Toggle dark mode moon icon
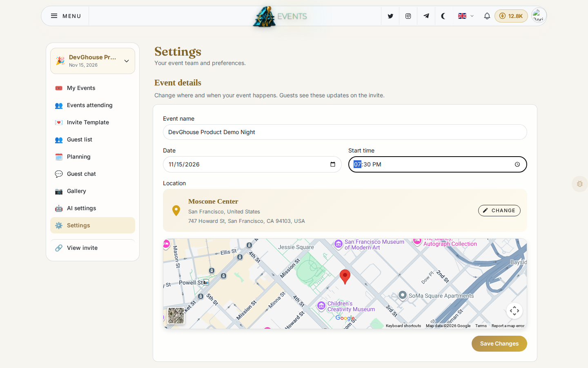 pyautogui.click(x=443, y=16)
